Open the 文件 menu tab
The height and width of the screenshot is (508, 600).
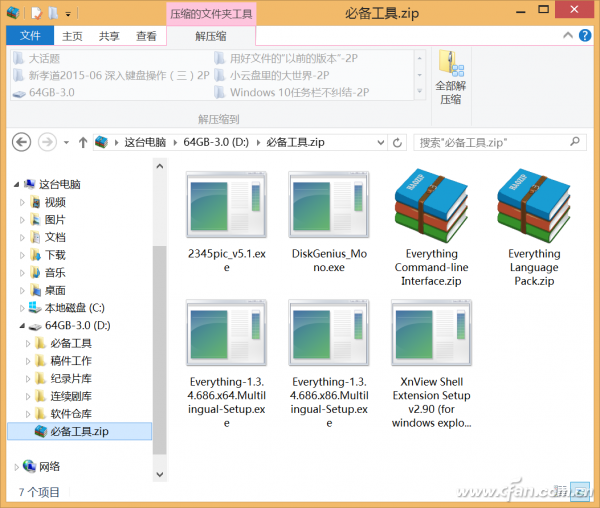[30, 36]
